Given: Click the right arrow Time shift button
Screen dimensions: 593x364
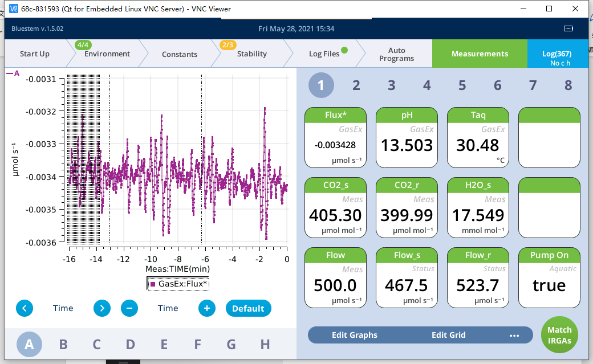Looking at the screenshot, I should [101, 308].
